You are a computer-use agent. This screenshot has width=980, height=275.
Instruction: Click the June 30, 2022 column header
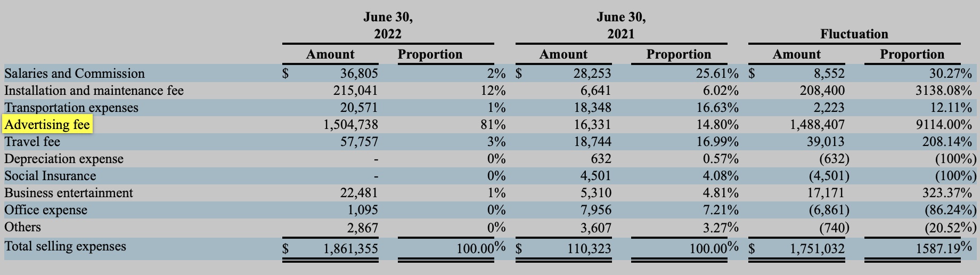388,26
